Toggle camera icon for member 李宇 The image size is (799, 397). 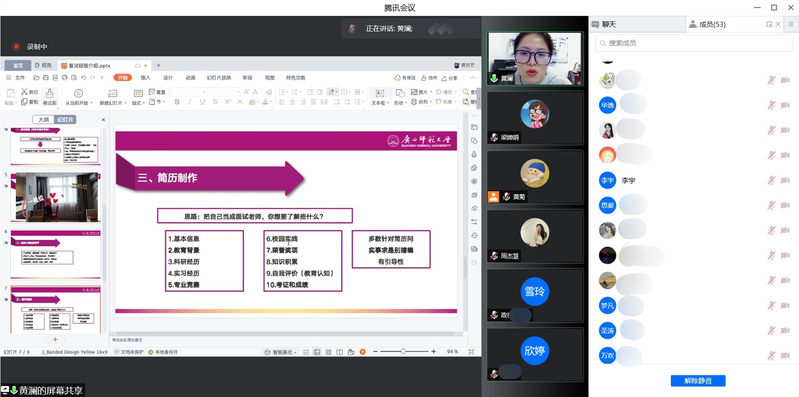(x=785, y=180)
